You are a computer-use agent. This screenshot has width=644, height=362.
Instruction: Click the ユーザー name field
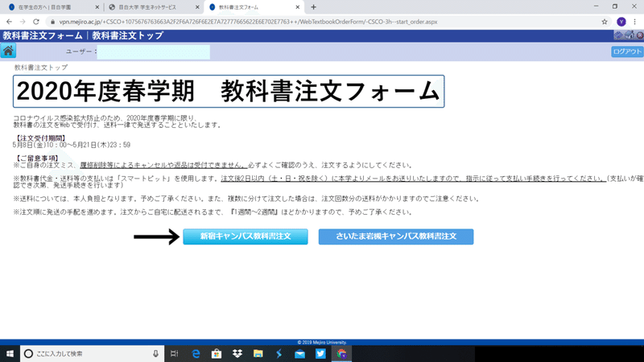coord(153,51)
